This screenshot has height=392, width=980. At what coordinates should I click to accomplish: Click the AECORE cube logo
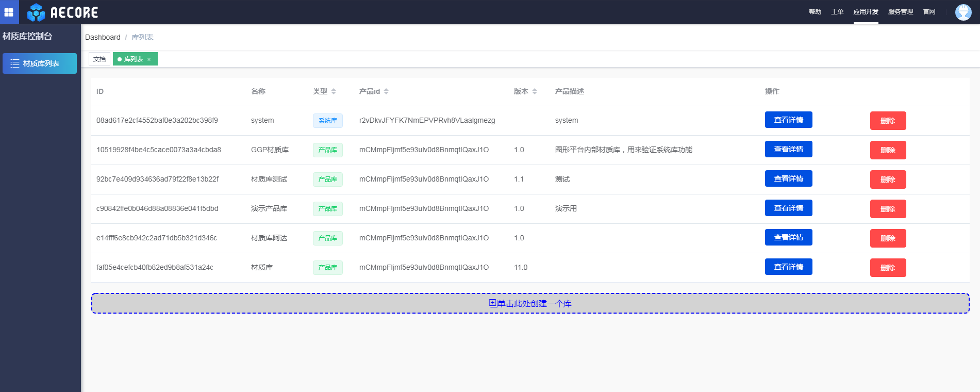click(36, 12)
